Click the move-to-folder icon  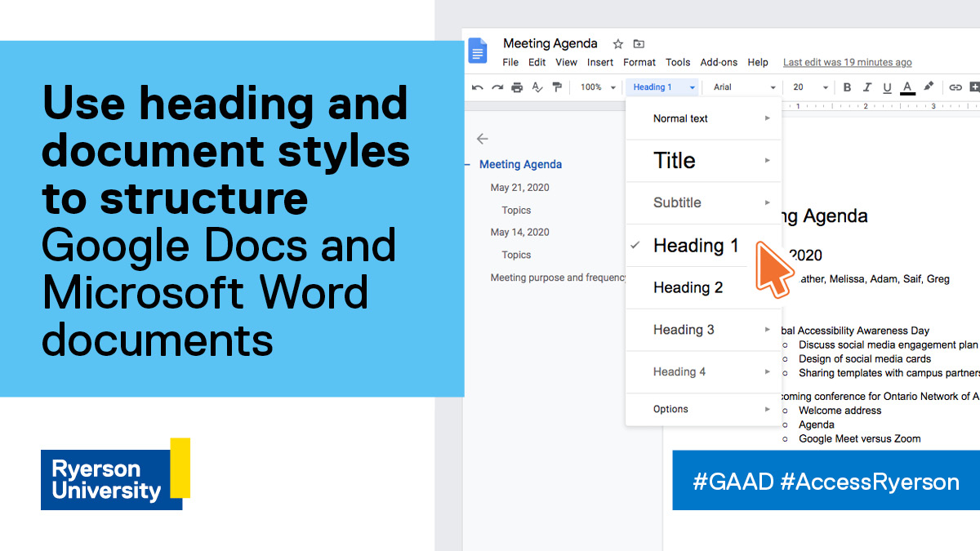point(639,44)
